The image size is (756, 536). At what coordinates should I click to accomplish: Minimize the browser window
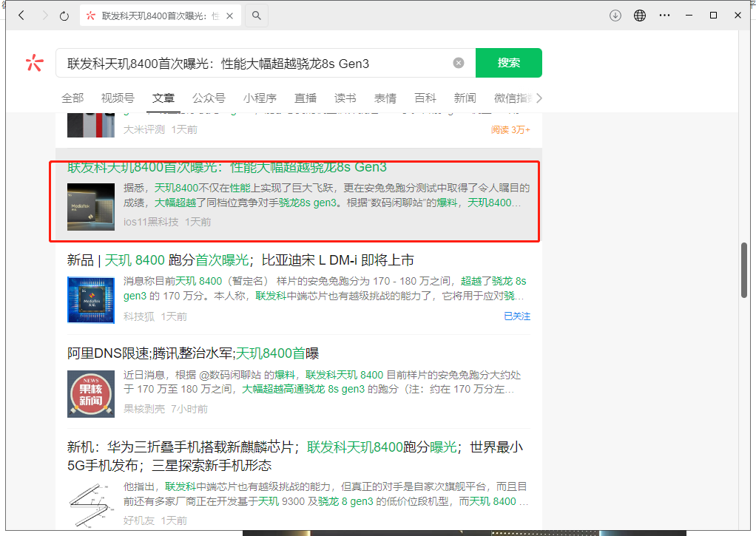(689, 16)
